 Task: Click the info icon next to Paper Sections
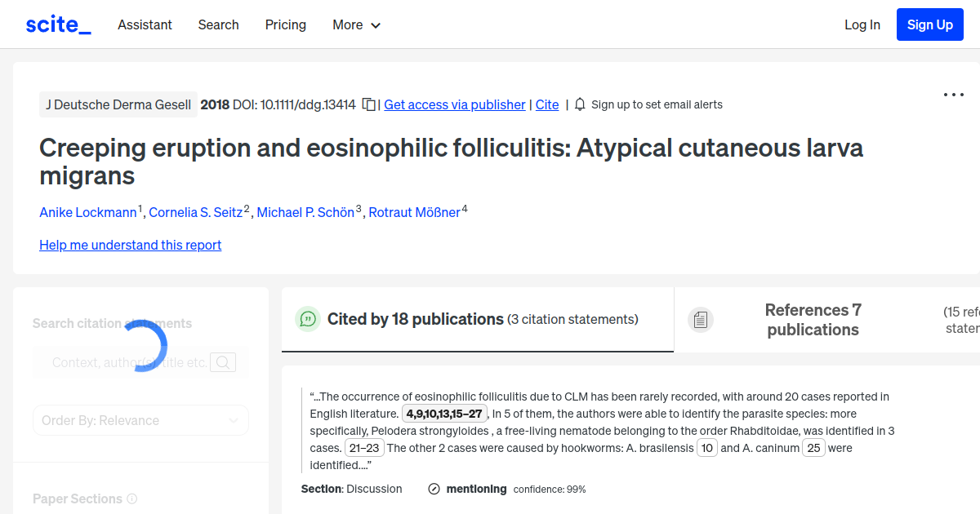click(132, 498)
